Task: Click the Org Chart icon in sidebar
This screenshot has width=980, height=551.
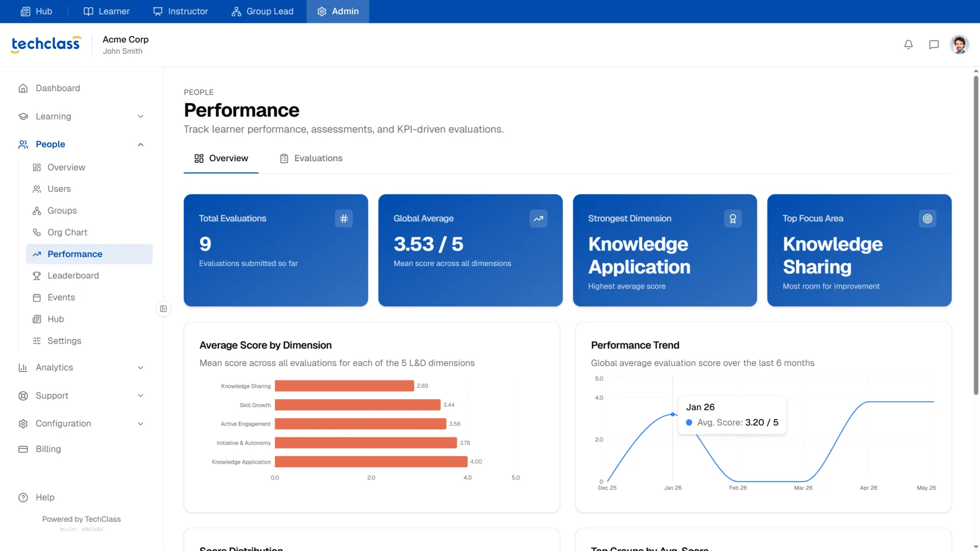Action: [x=37, y=232]
